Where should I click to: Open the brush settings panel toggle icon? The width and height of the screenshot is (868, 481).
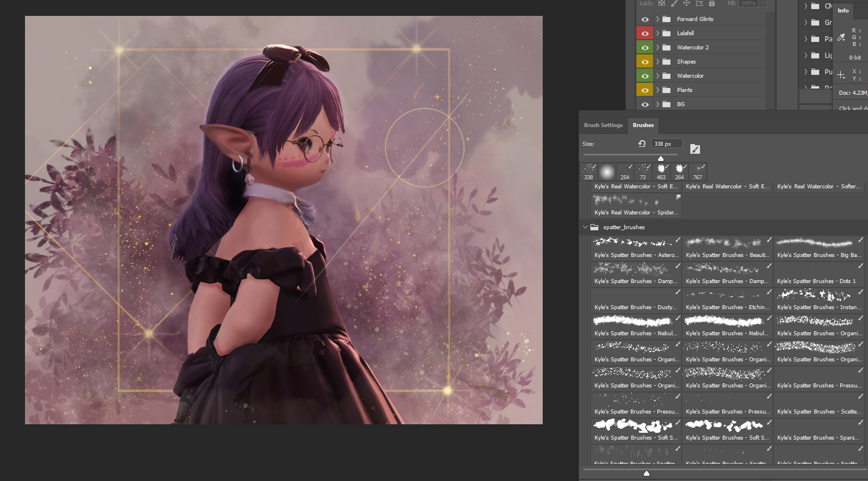[x=695, y=149]
